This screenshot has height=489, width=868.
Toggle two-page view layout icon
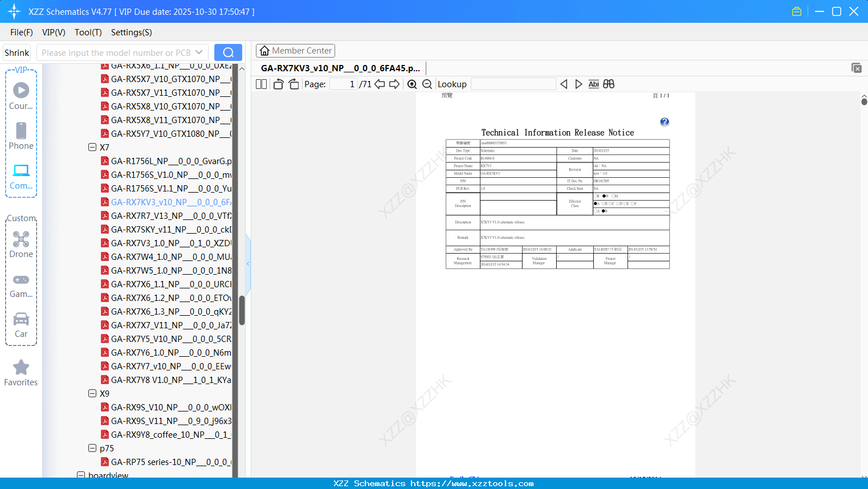click(x=262, y=84)
